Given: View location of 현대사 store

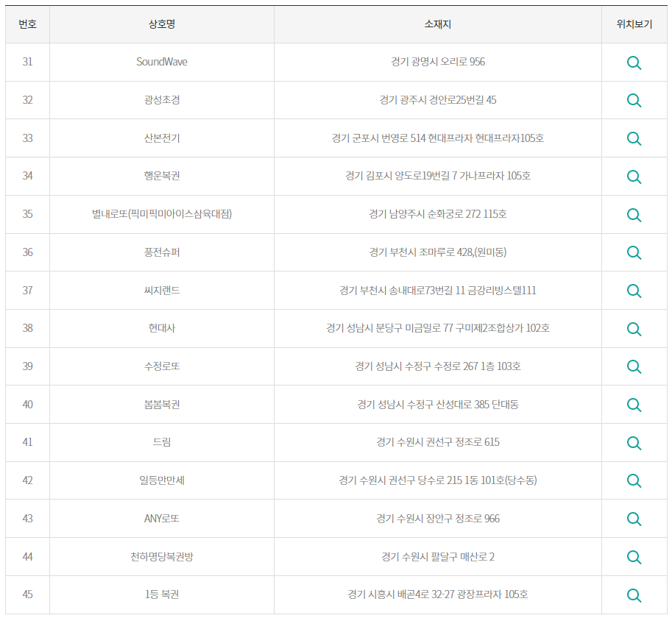Looking at the screenshot, I should coord(634,329).
